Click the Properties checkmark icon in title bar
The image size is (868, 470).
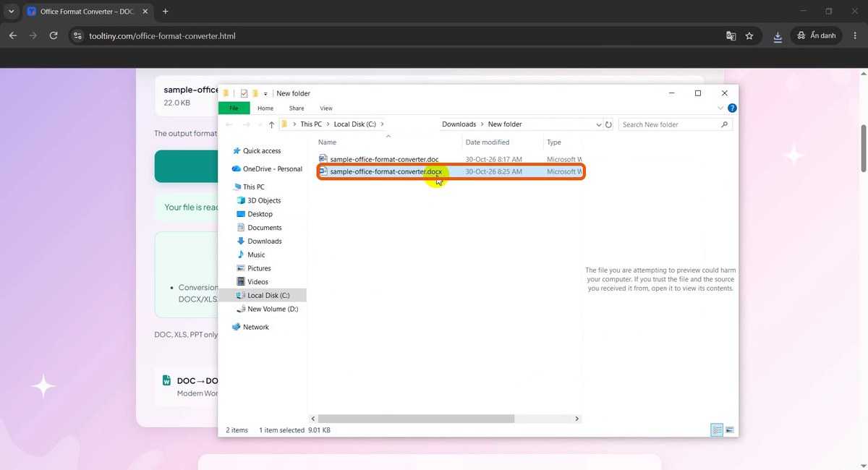[x=244, y=93]
